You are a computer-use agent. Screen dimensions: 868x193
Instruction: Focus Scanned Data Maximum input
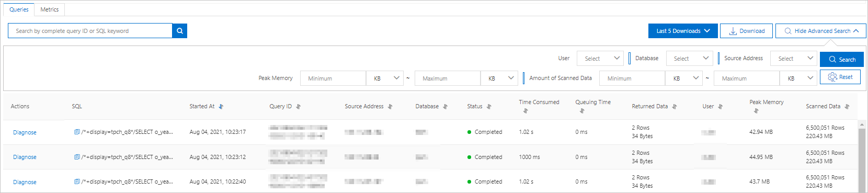click(x=747, y=78)
